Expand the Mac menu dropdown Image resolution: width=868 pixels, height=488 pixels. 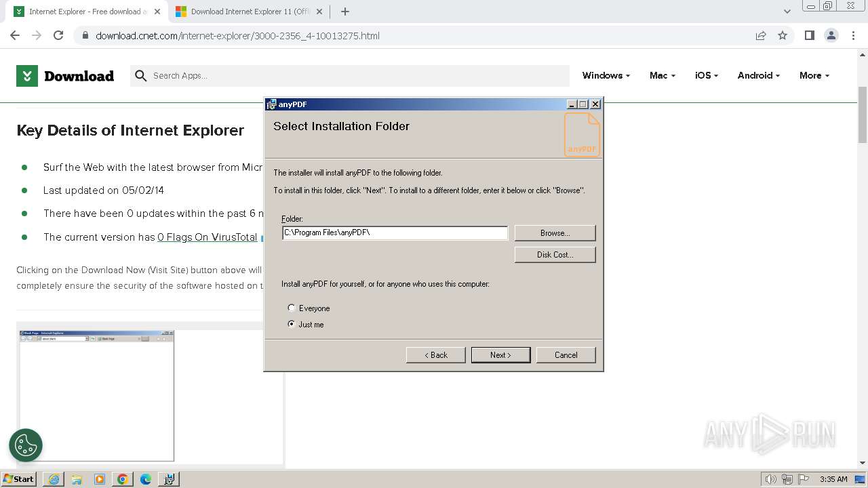tap(662, 76)
